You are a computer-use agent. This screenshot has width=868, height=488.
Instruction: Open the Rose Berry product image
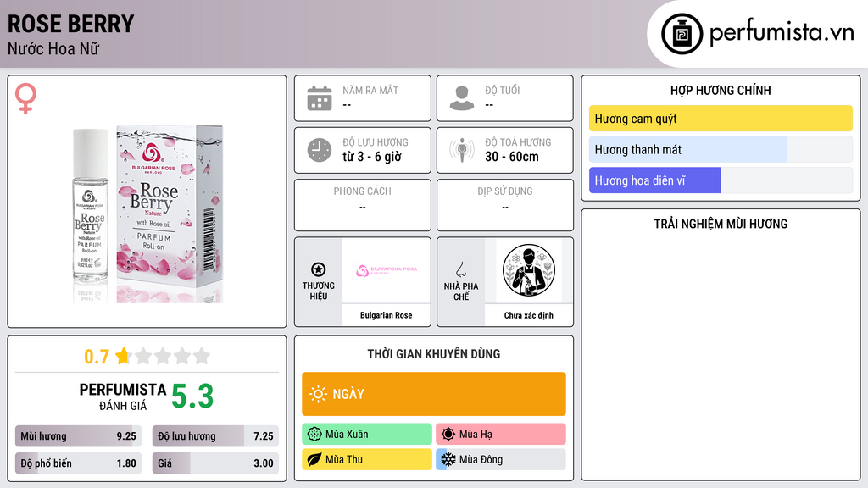(147, 214)
